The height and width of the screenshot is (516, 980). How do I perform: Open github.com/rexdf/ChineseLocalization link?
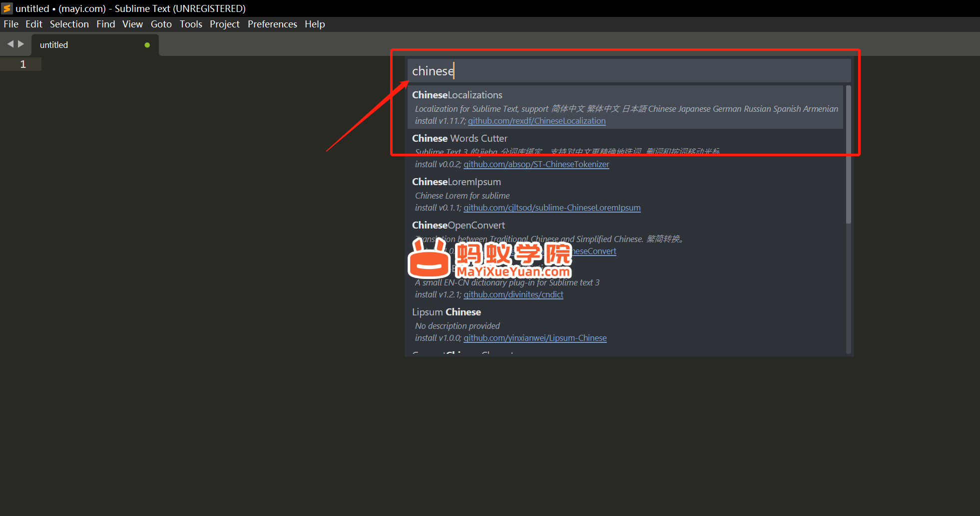pos(536,121)
